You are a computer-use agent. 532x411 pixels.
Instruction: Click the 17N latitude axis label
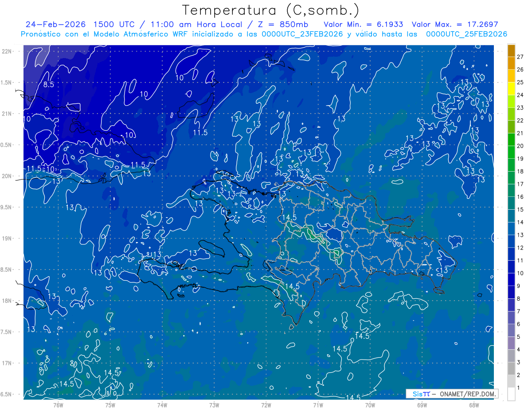pyautogui.click(x=7, y=363)
